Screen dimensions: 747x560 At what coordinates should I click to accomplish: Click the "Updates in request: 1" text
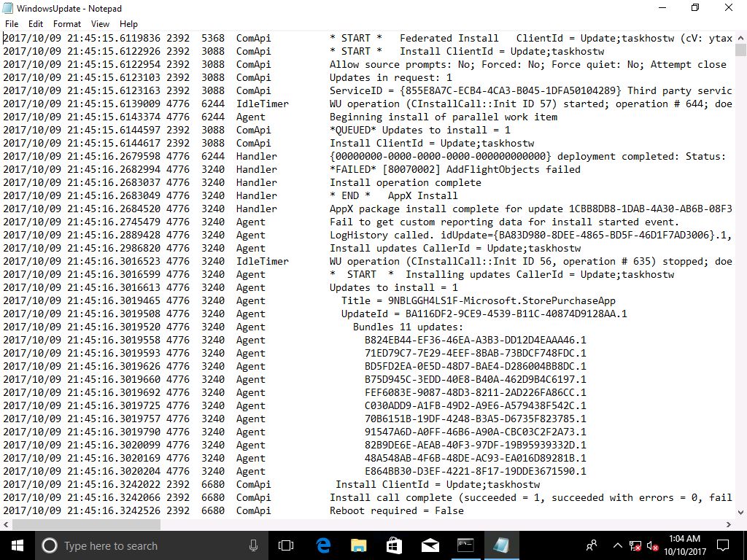(x=391, y=77)
